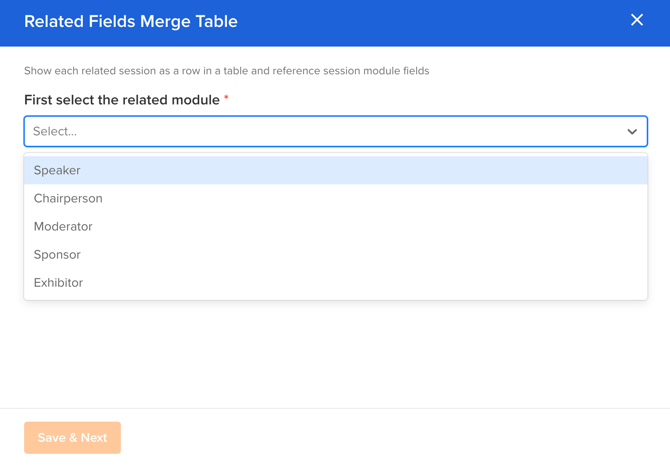Click the 'Related Fields Merge Table' title
This screenshot has width=670, height=465.
coord(131,21)
